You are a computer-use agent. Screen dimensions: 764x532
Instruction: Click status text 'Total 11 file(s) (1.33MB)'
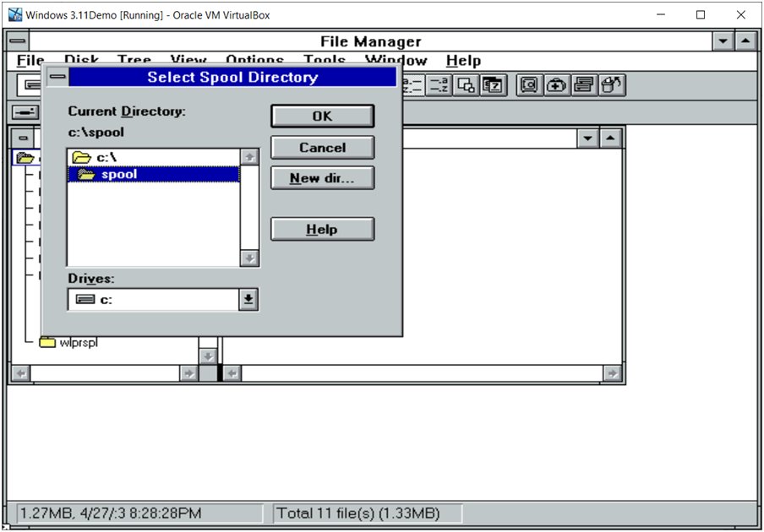point(358,513)
